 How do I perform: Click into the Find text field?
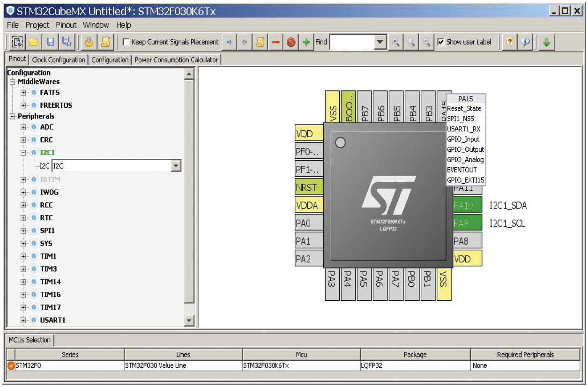tap(352, 42)
